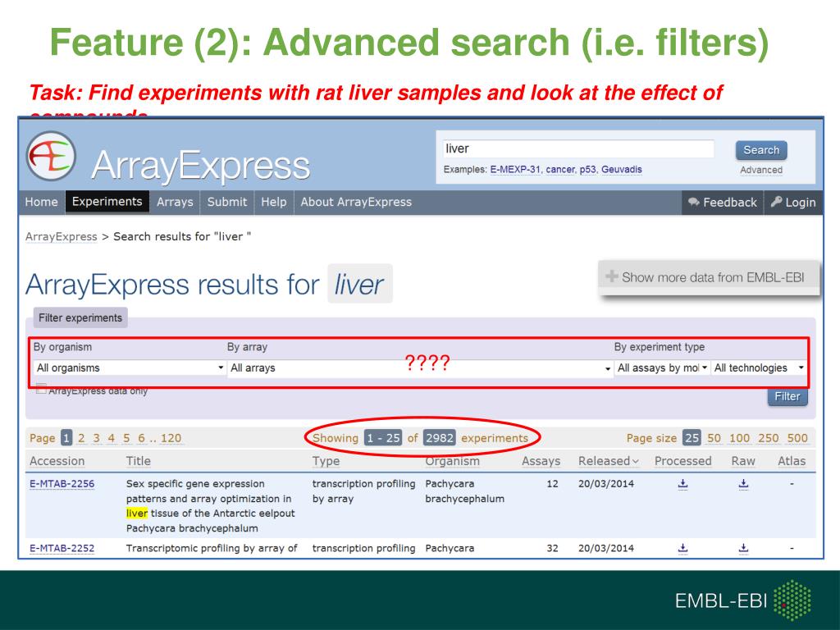The image size is (840, 630).
Task: Click the Search button
Action: [761, 150]
